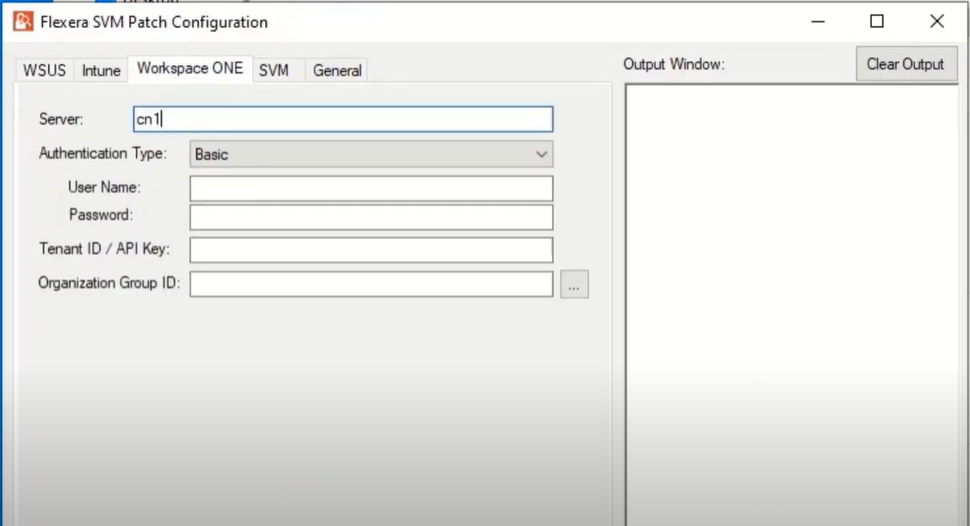
Task: Switch to the WSUS tab
Action: tap(45, 71)
